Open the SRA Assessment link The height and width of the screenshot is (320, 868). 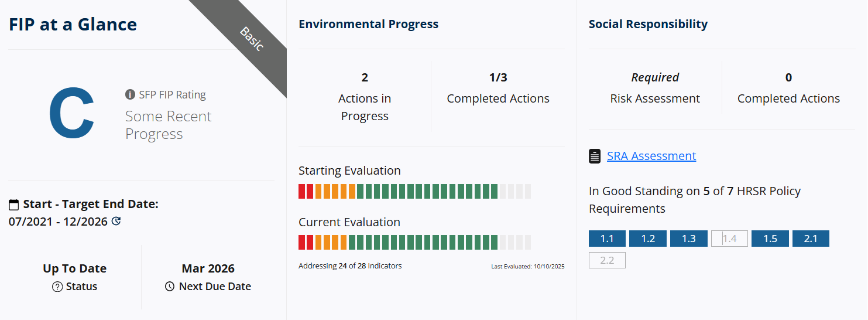(651, 156)
